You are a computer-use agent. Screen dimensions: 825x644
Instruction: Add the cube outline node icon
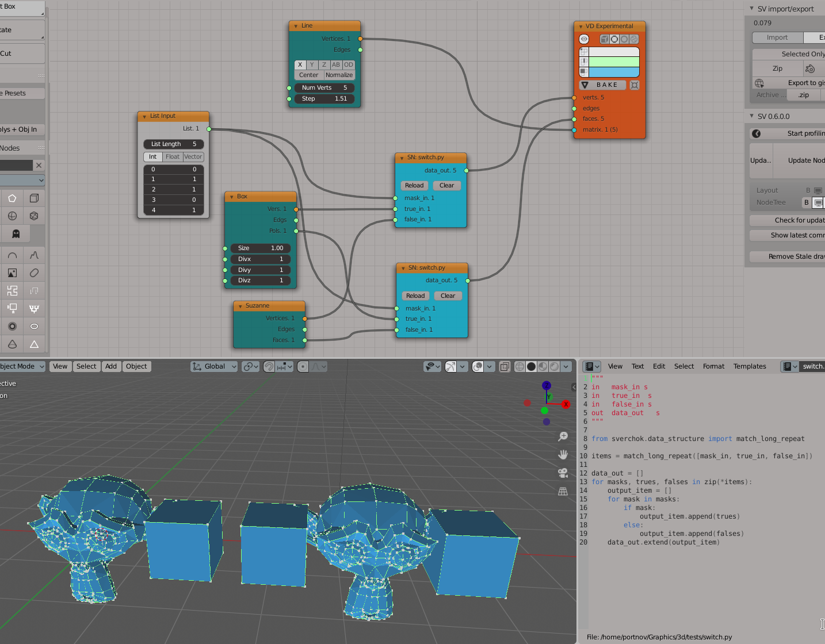point(34,198)
